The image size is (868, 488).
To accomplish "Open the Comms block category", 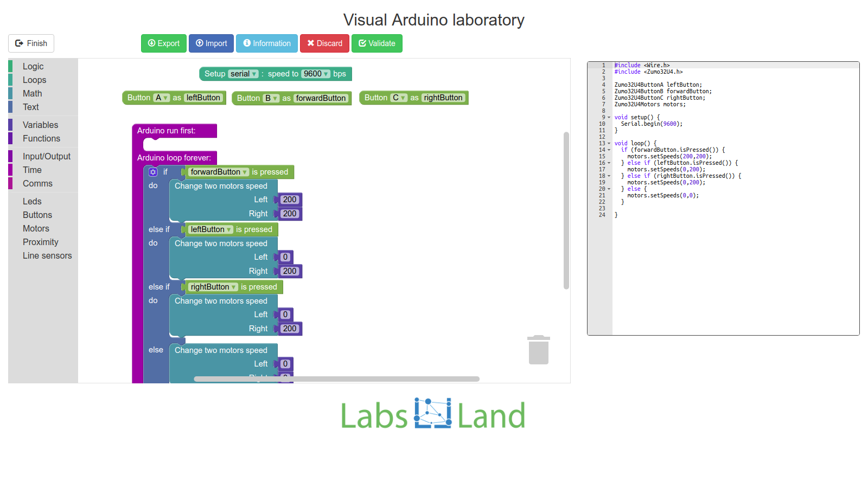I will tap(43, 183).
